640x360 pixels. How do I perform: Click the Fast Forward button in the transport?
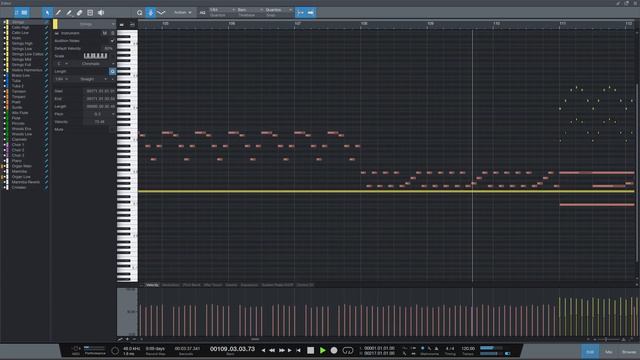pyautogui.click(x=281, y=350)
